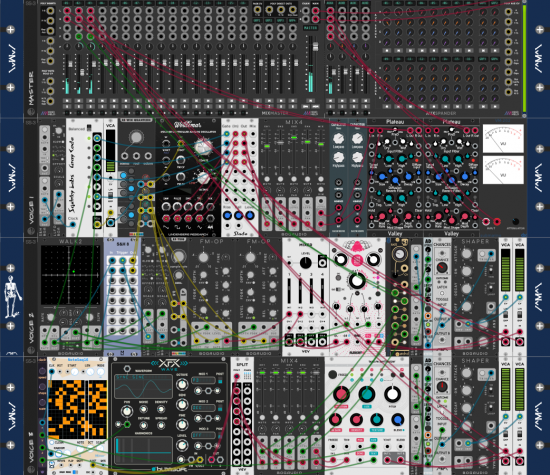Click the first FM-OP ratio knob
The height and width of the screenshot is (475, 550).
click(x=203, y=257)
